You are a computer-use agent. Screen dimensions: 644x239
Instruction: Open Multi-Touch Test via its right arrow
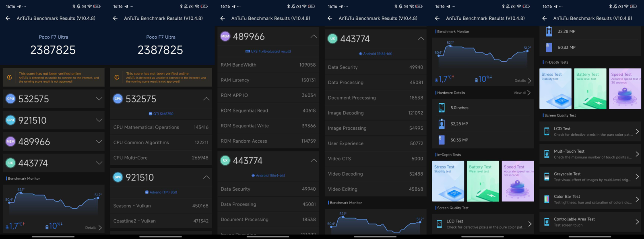click(637, 154)
